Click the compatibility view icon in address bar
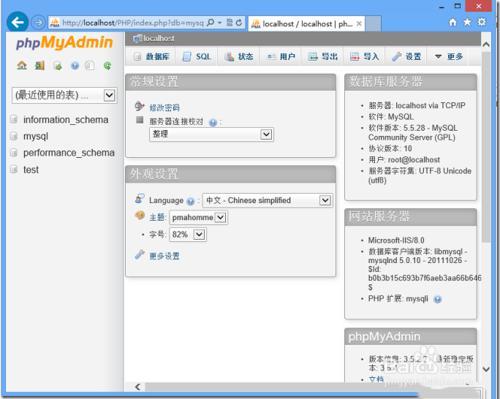Screen dimensions: 500x399 coord(229,23)
